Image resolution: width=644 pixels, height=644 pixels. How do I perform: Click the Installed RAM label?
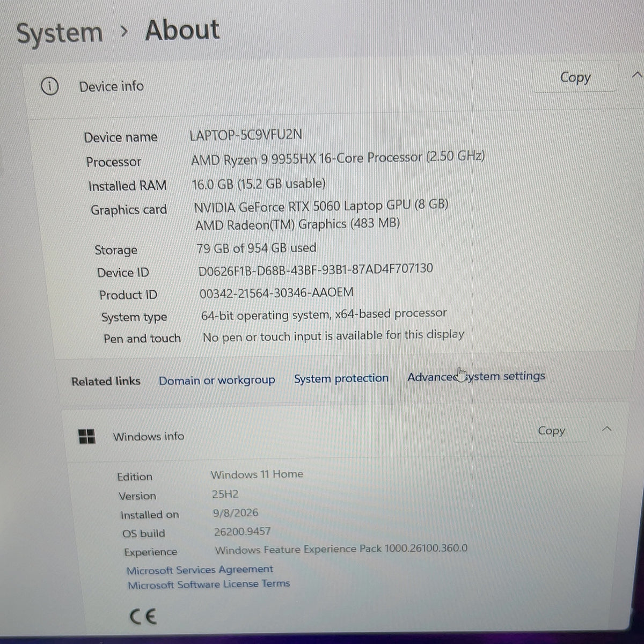(127, 186)
